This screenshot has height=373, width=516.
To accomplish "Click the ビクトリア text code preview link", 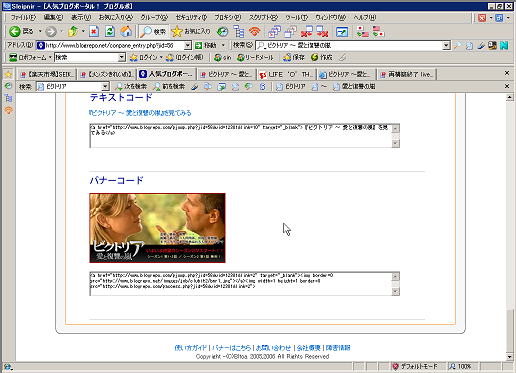I will (x=140, y=113).
